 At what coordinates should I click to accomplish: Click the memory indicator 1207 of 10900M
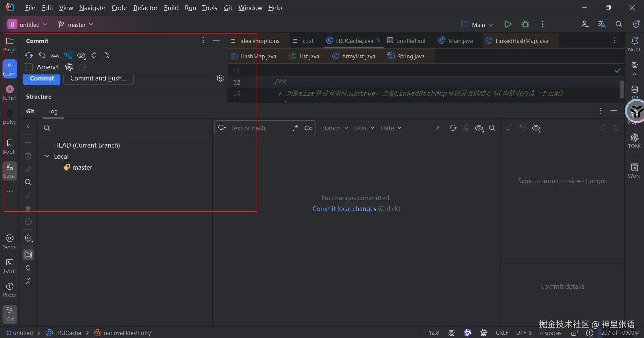619,333
